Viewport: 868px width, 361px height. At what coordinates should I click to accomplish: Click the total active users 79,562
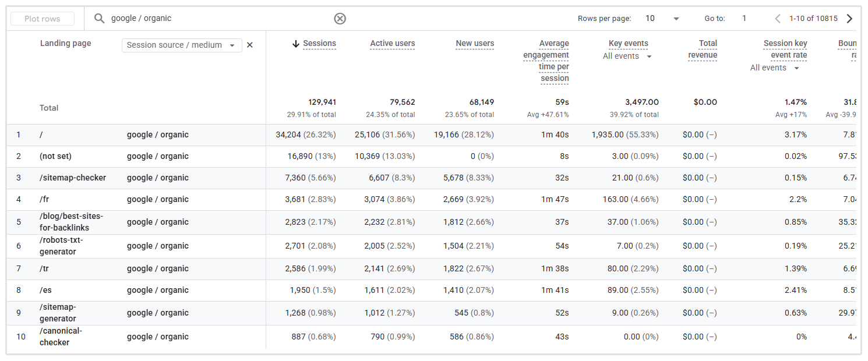pyautogui.click(x=403, y=102)
